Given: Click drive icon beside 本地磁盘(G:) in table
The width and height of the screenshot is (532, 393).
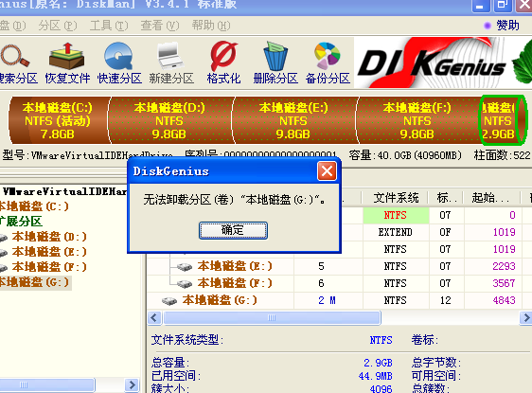Looking at the screenshot, I should click(x=169, y=301).
